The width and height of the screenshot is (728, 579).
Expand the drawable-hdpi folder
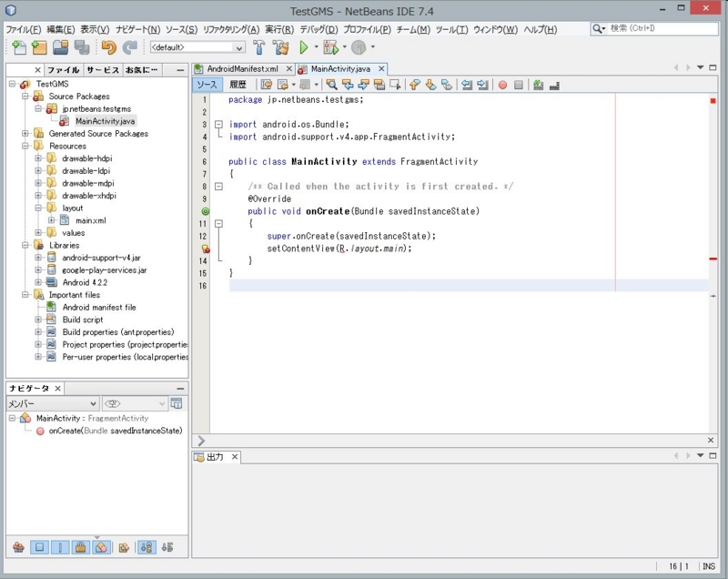pyautogui.click(x=38, y=158)
